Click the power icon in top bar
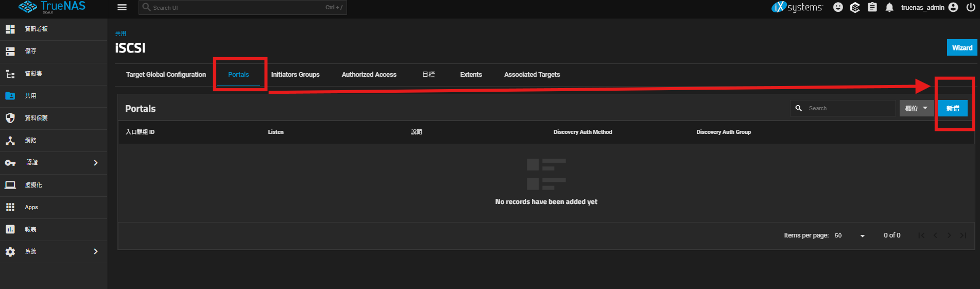The image size is (980, 289). 971,7
